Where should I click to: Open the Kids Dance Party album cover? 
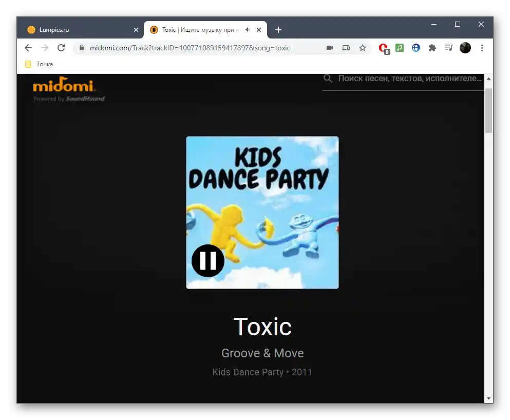[262, 212]
